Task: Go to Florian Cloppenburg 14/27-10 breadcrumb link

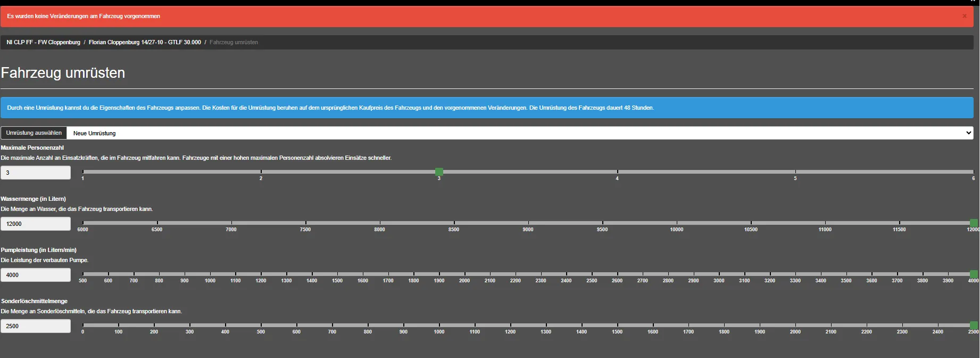Action: (x=145, y=42)
